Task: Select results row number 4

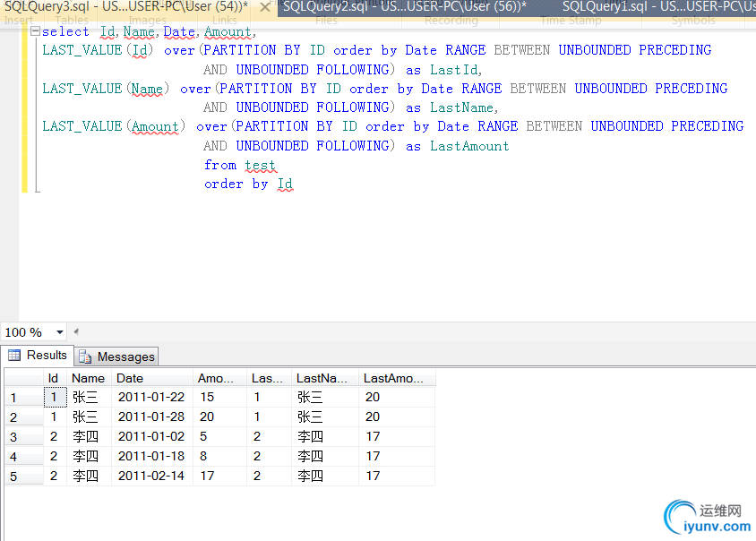Action: pos(24,457)
